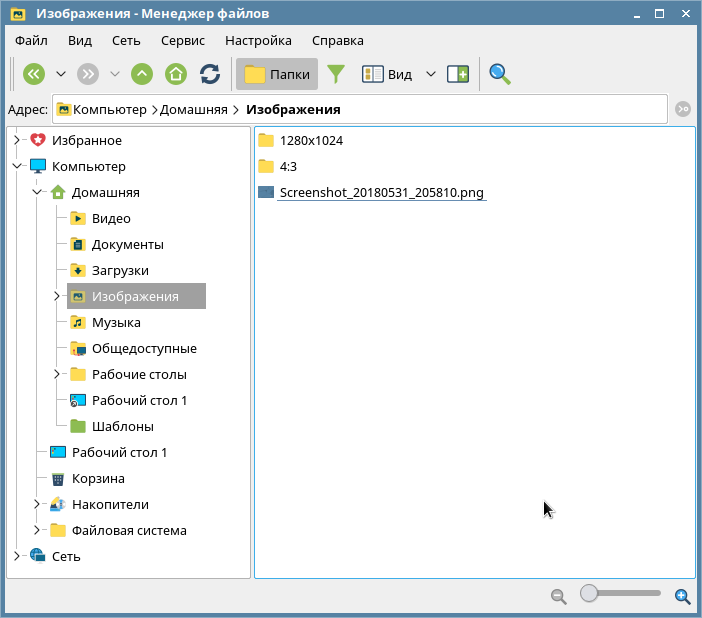This screenshot has width=702, height=618.
Task: Select the Документы folder icon
Action: [78, 244]
